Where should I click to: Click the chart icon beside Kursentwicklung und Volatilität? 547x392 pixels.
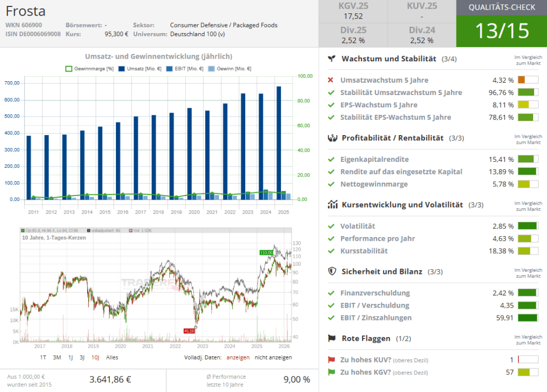coord(332,205)
